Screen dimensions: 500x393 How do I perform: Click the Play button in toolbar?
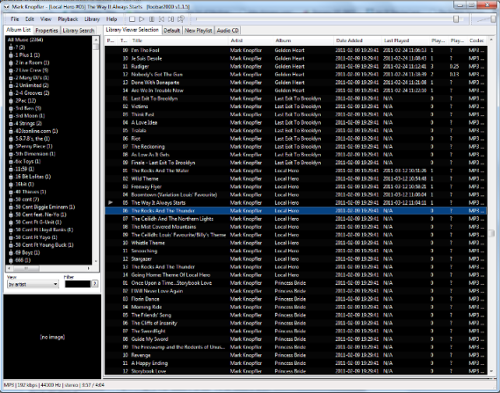coord(142,19)
